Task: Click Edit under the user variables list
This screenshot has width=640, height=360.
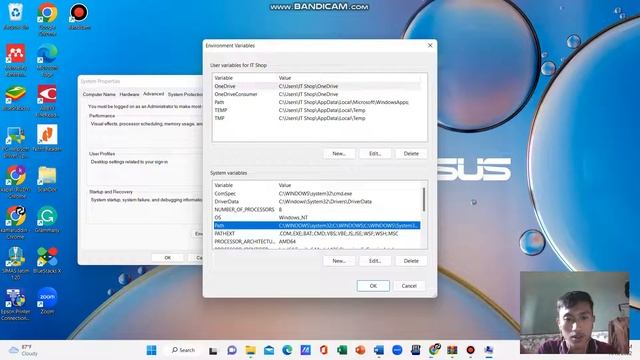Action: point(375,154)
